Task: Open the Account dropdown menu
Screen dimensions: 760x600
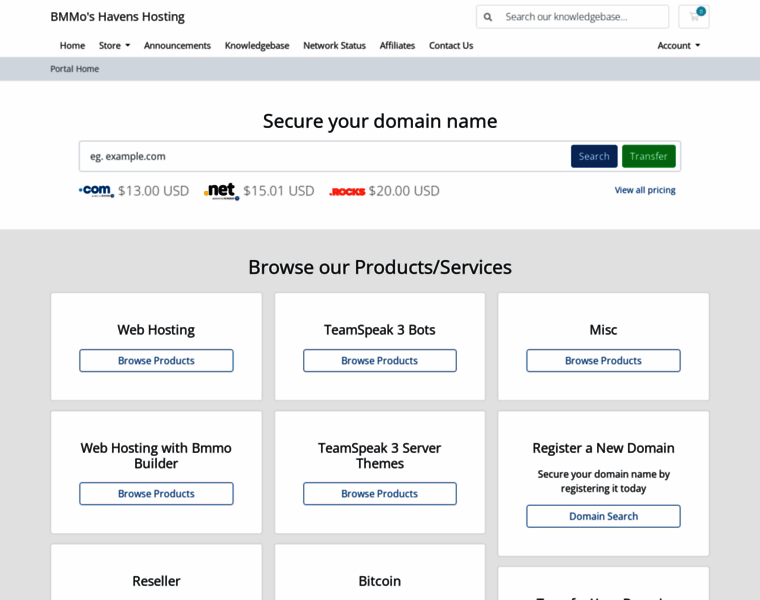Action: point(678,45)
